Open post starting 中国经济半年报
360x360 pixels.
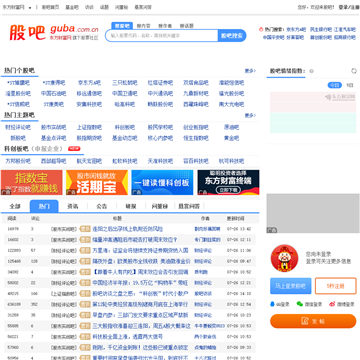click(140, 283)
